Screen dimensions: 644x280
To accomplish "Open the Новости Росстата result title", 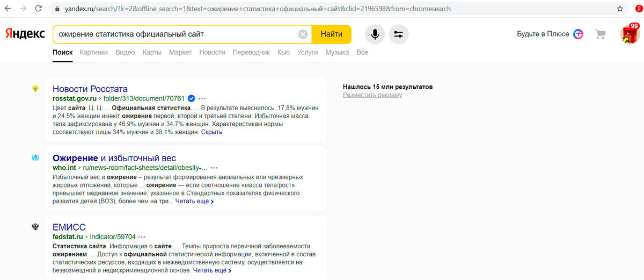I will click(90, 89).
